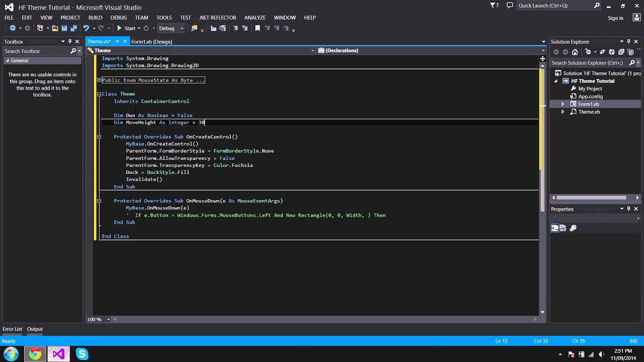The width and height of the screenshot is (644, 362).
Task: Collapse the Class Theme code block
Action: (x=99, y=94)
